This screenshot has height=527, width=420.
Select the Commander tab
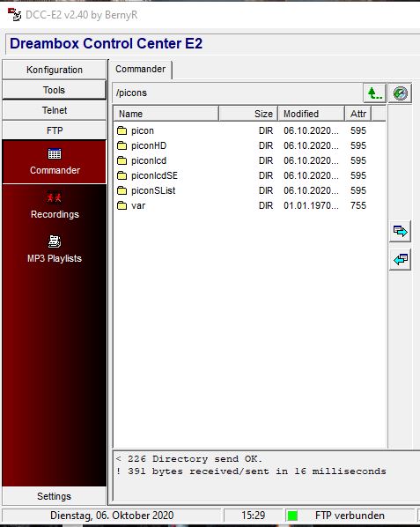[140, 70]
